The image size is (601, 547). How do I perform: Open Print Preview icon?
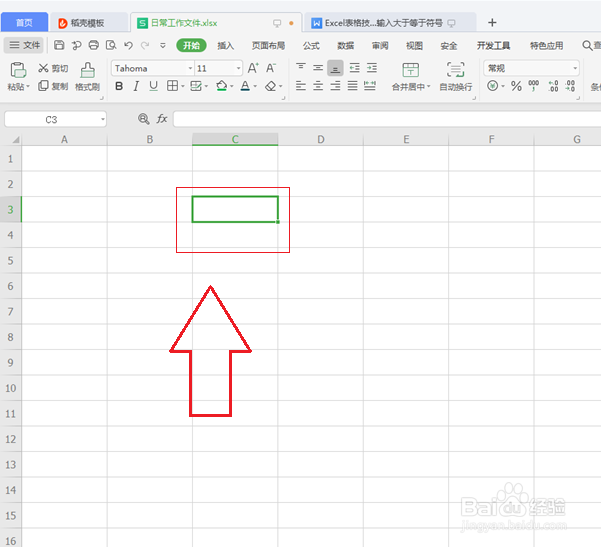[111, 45]
